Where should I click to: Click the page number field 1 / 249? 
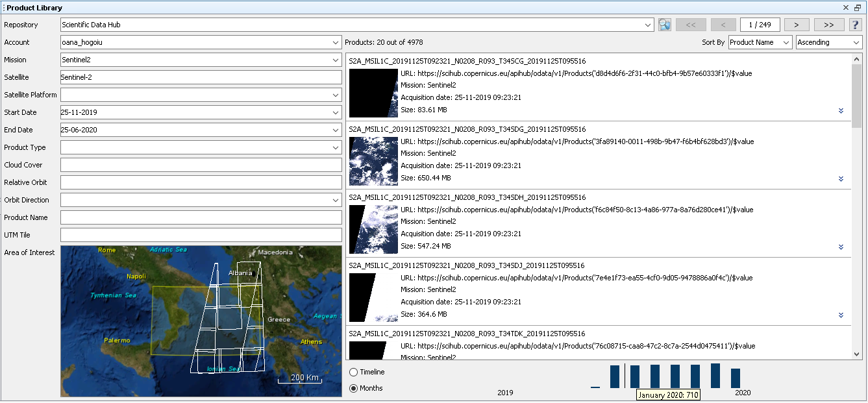click(x=760, y=25)
